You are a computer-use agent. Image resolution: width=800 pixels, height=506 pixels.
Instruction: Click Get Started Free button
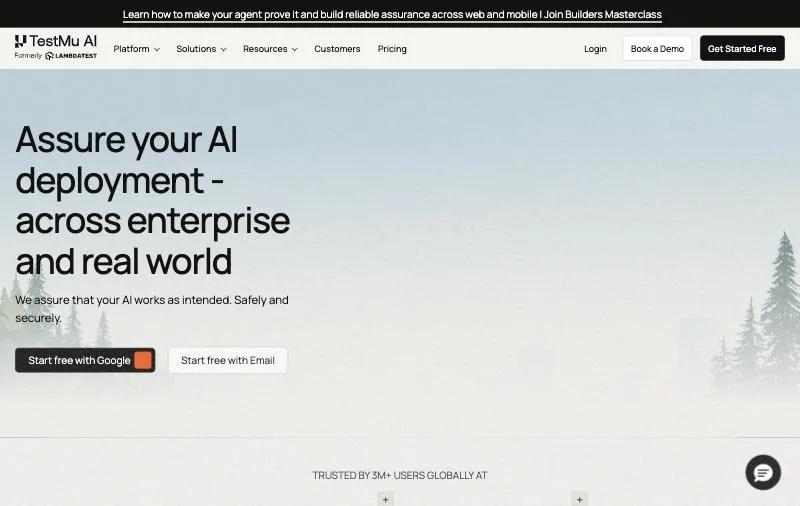[742, 48]
